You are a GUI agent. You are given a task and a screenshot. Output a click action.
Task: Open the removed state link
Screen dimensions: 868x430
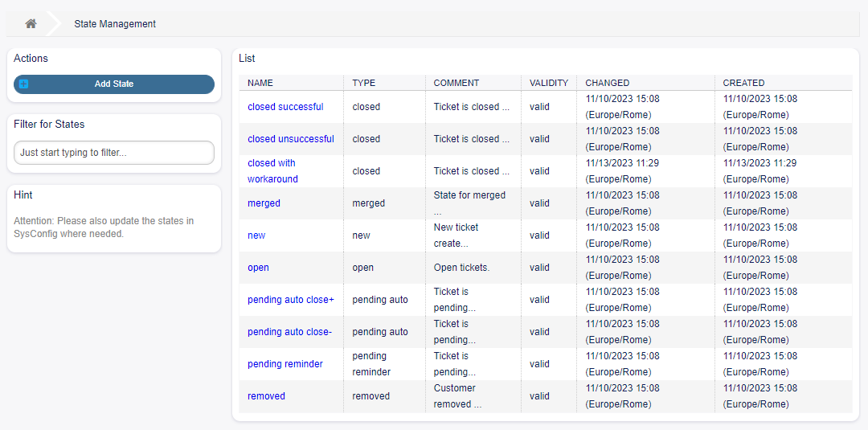click(266, 396)
